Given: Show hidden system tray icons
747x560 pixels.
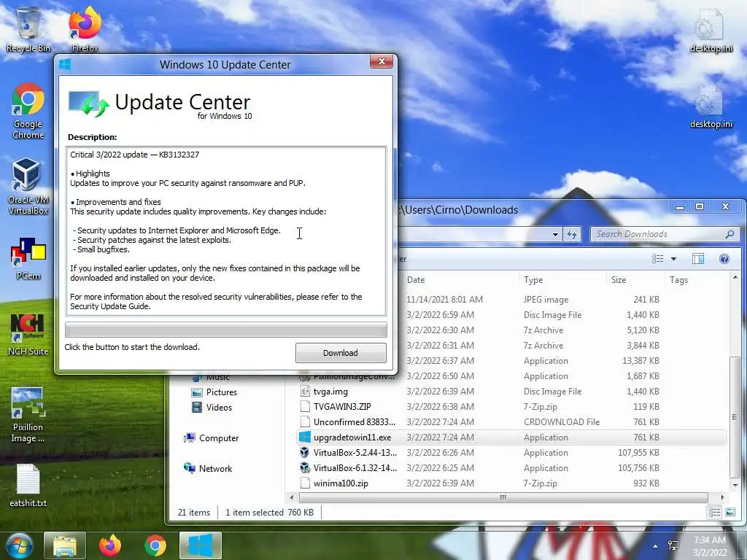Looking at the screenshot, I should 656,546.
